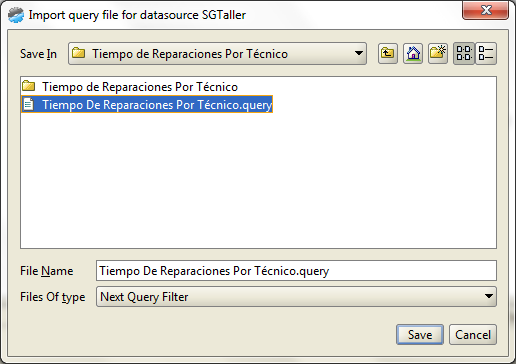Switch to details view
516x364 pixels.
tap(486, 53)
